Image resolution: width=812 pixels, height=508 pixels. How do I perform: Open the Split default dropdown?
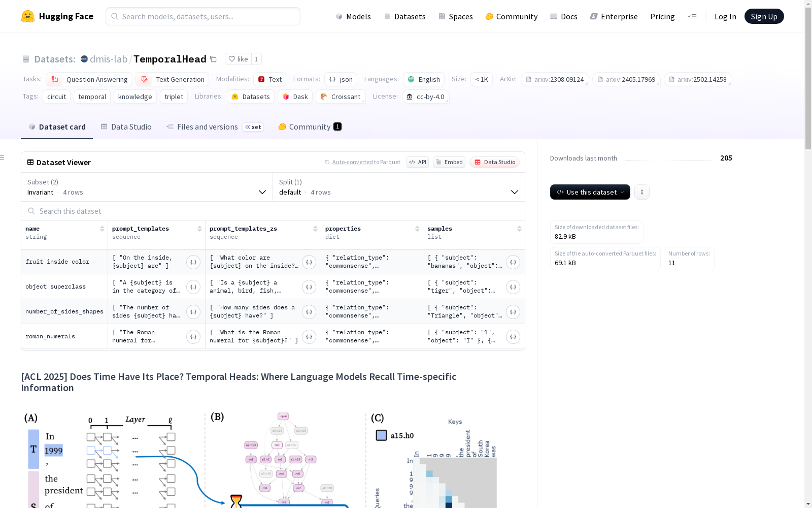pos(399,187)
